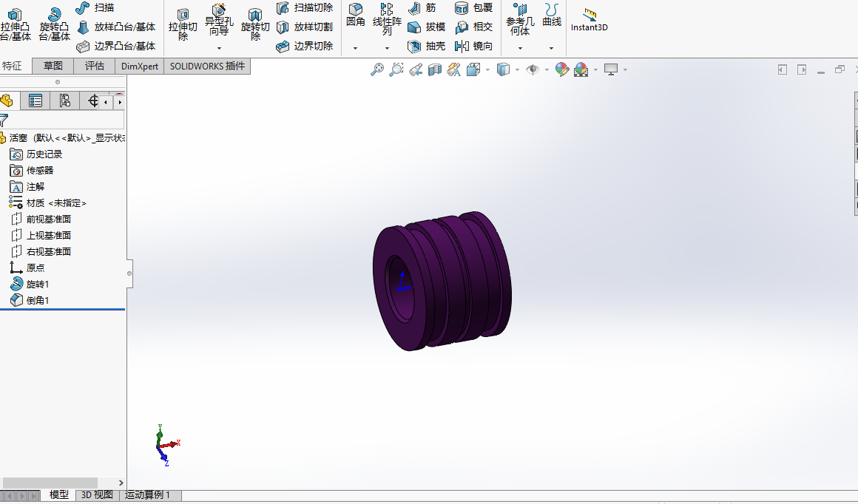Screen dimensions: 858x504
Task: Expand the 参考几何体 dropdown arrow
Action: click(x=520, y=48)
